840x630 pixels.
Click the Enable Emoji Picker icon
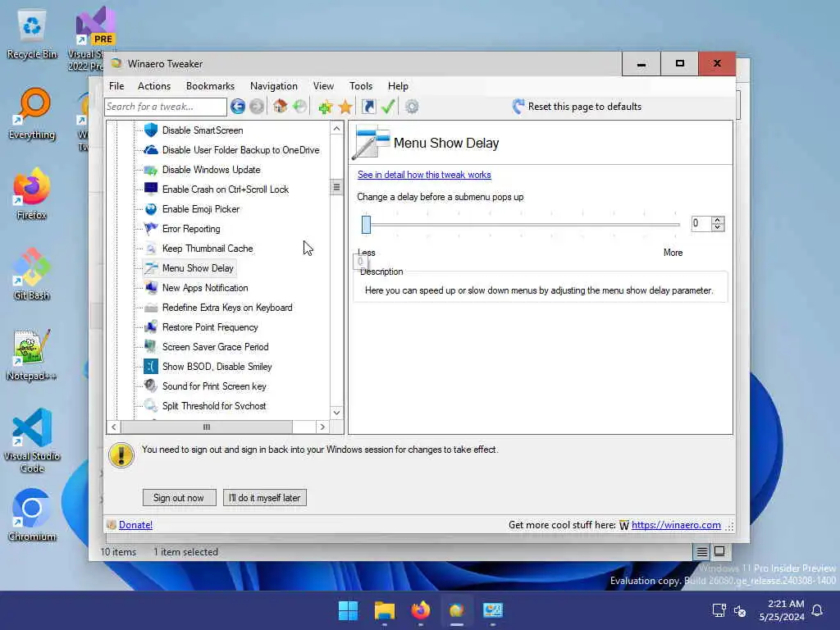[x=151, y=209]
